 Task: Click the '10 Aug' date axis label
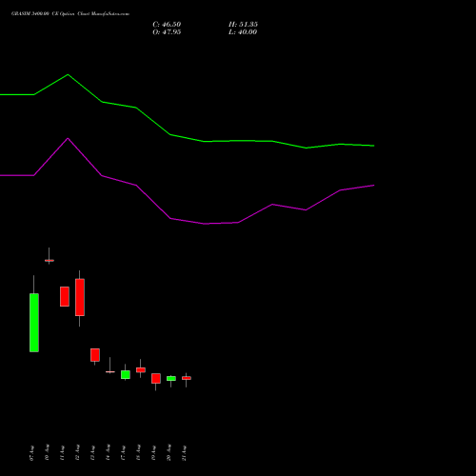pyautogui.click(x=47, y=452)
